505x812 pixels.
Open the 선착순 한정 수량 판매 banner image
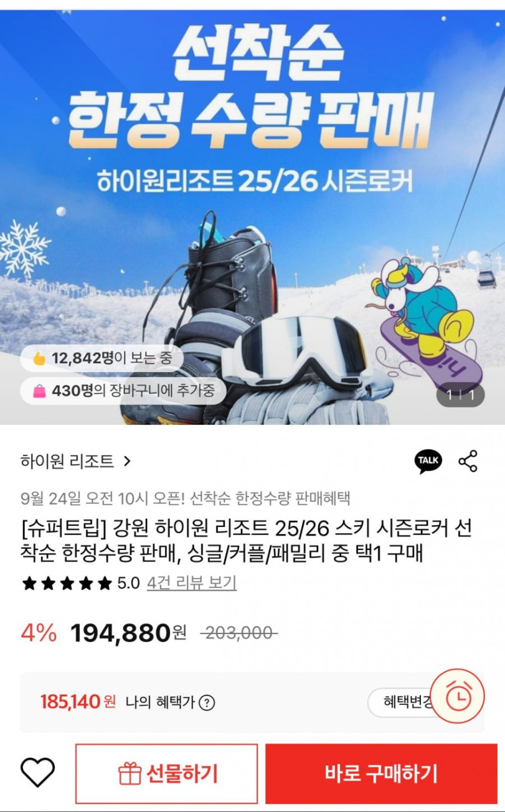click(252, 217)
